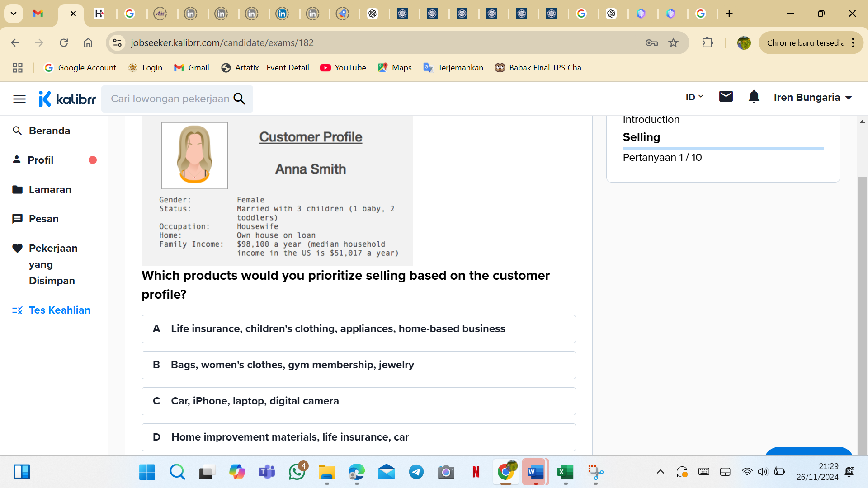View site information icon in address bar
This screenshot has width=868, height=488.
pyautogui.click(x=118, y=42)
